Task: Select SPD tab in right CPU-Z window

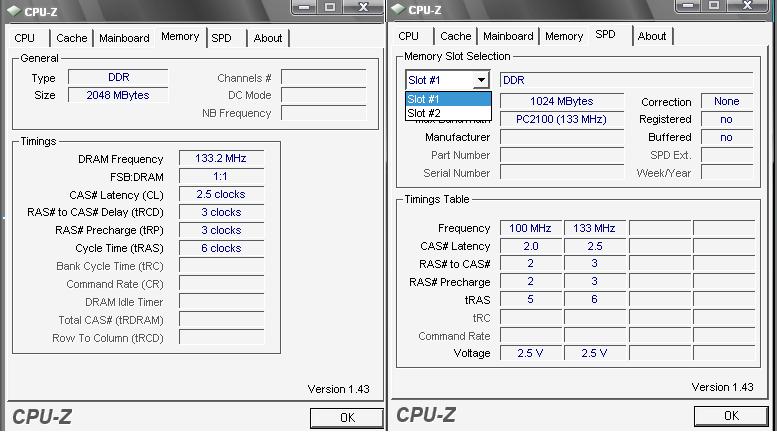Action: [x=606, y=35]
